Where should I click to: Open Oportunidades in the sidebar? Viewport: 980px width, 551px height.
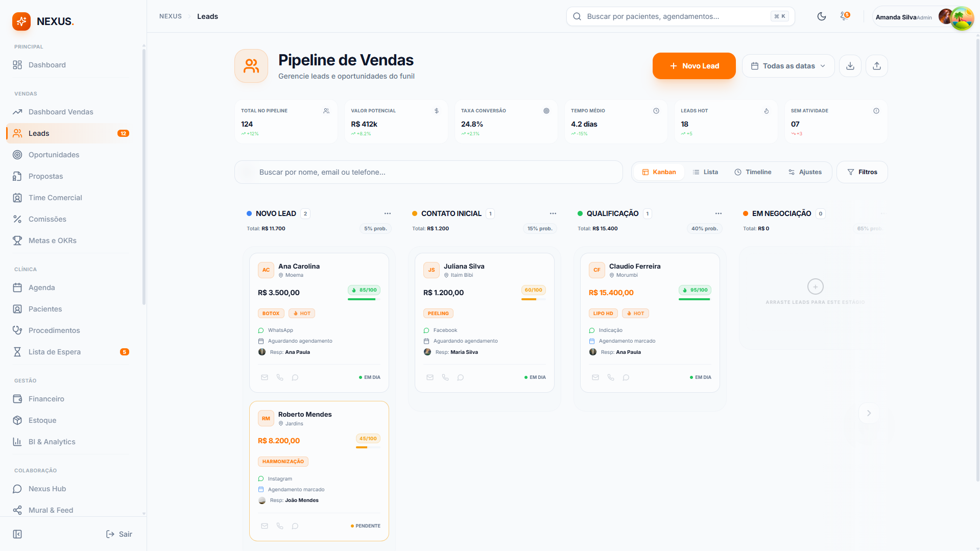(54, 155)
